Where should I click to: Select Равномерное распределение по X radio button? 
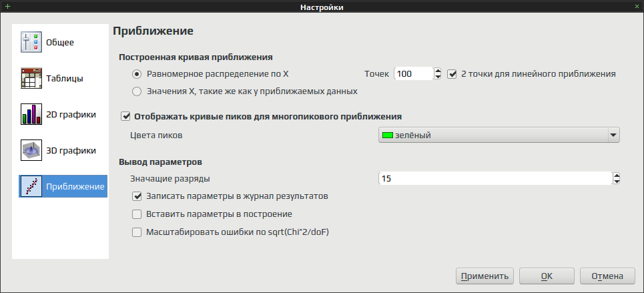point(136,74)
